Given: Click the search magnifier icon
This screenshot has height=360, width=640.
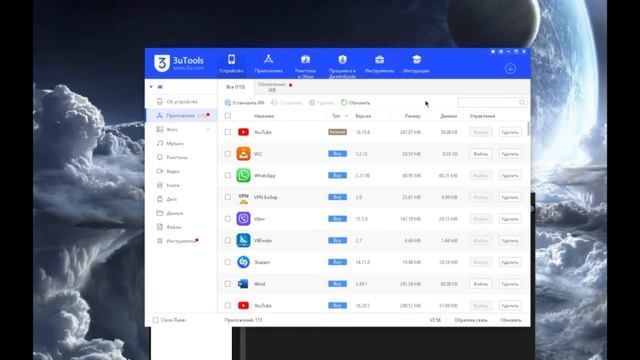Looking at the screenshot, I should (522, 102).
